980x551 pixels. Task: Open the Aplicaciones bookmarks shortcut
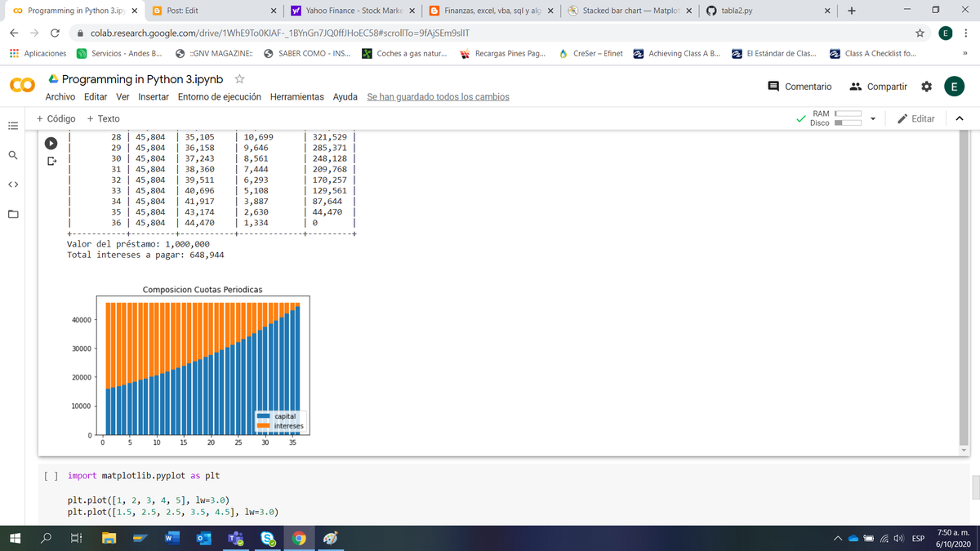coord(38,54)
